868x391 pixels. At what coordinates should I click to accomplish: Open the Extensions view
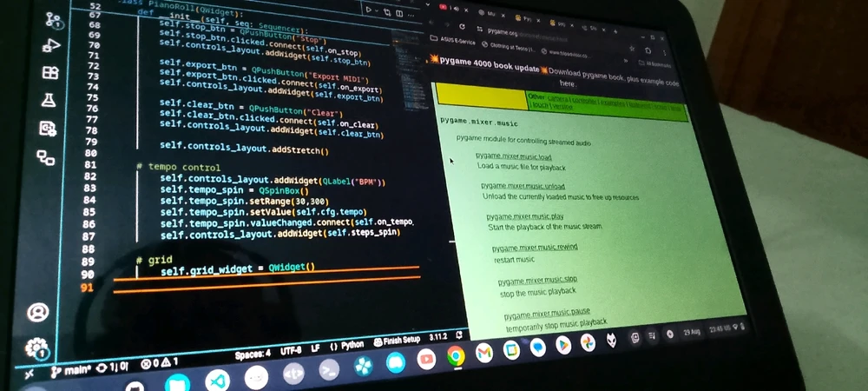click(x=49, y=73)
